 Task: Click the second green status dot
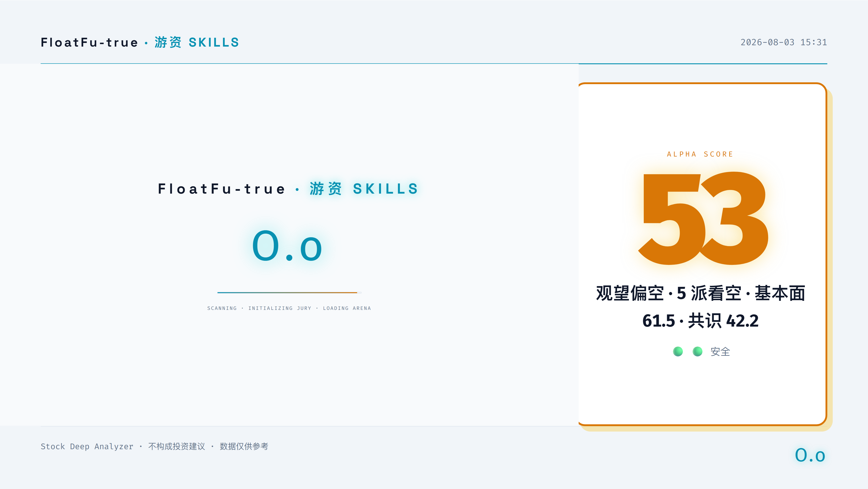[x=698, y=351]
